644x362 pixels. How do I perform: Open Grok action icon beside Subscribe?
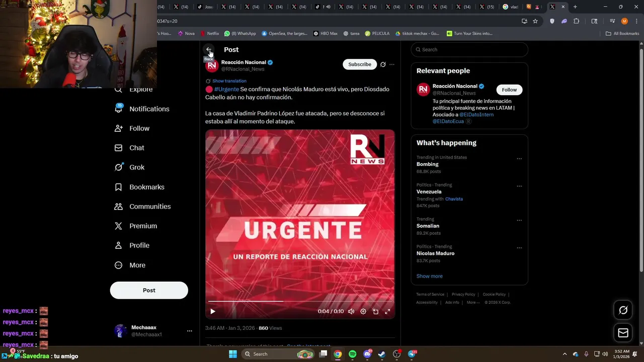click(x=383, y=64)
